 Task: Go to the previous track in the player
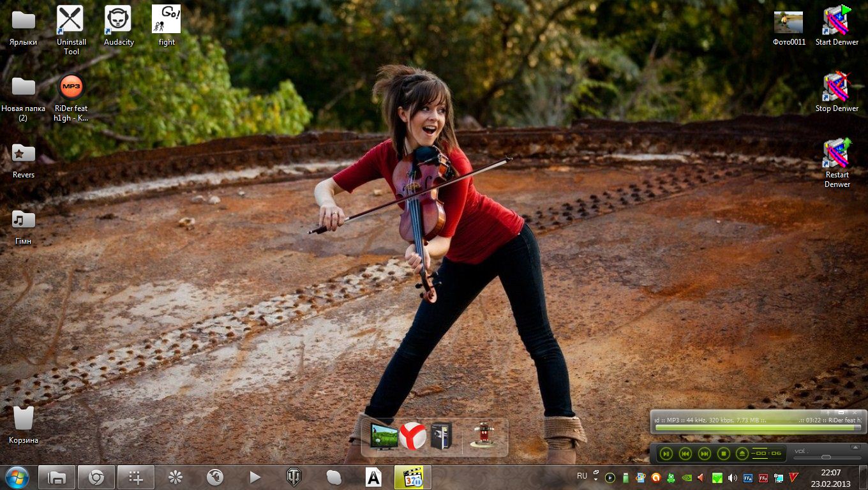685,454
